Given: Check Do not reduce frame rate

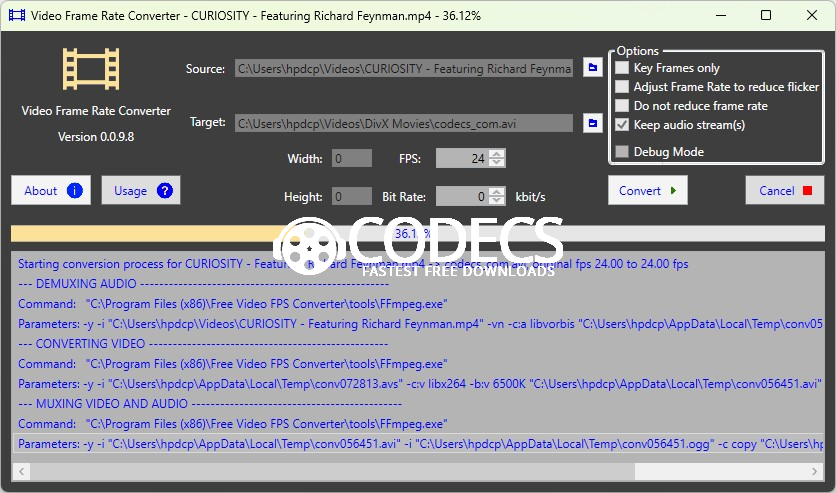Looking at the screenshot, I should coord(622,106).
